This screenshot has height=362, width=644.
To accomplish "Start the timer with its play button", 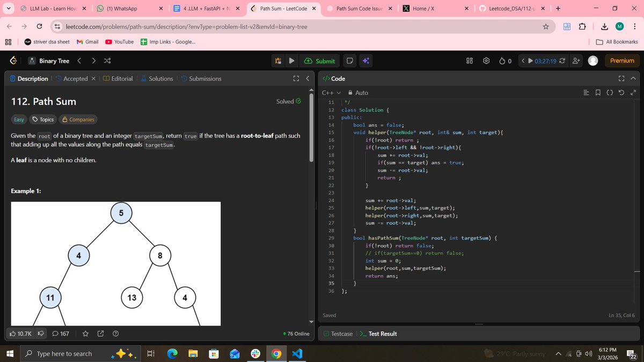I will (531, 61).
